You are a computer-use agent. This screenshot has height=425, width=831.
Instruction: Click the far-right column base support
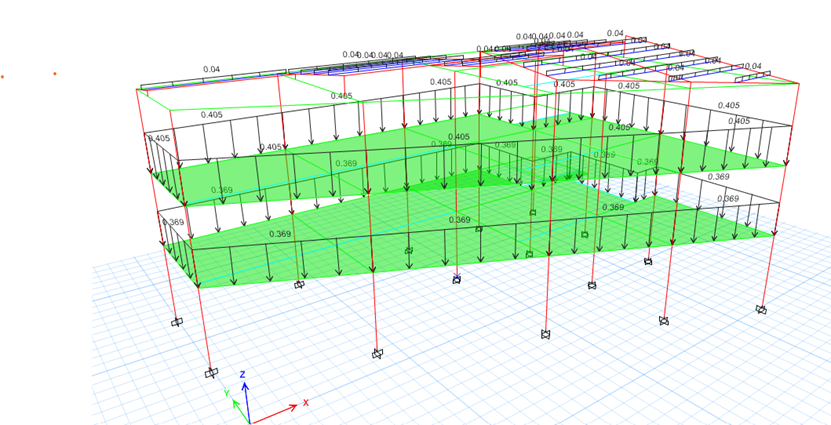(x=761, y=310)
